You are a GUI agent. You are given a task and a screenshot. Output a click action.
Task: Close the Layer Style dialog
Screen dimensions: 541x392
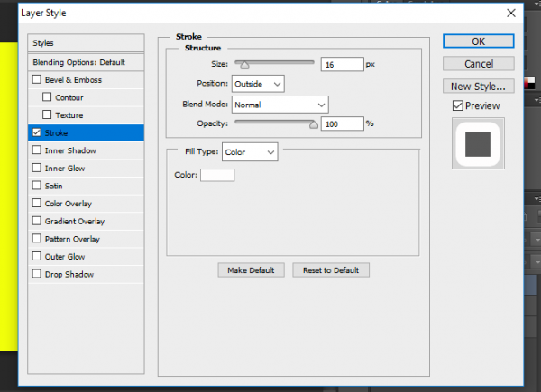511,14
